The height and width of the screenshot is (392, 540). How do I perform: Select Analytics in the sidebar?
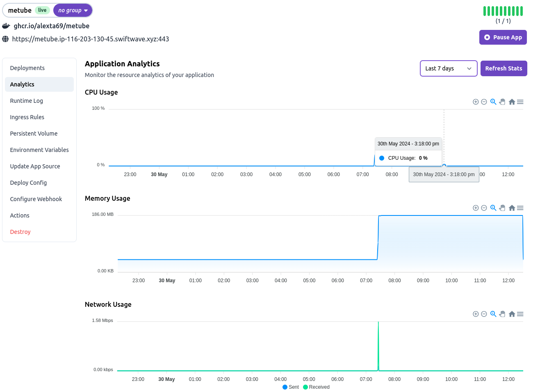39,84
